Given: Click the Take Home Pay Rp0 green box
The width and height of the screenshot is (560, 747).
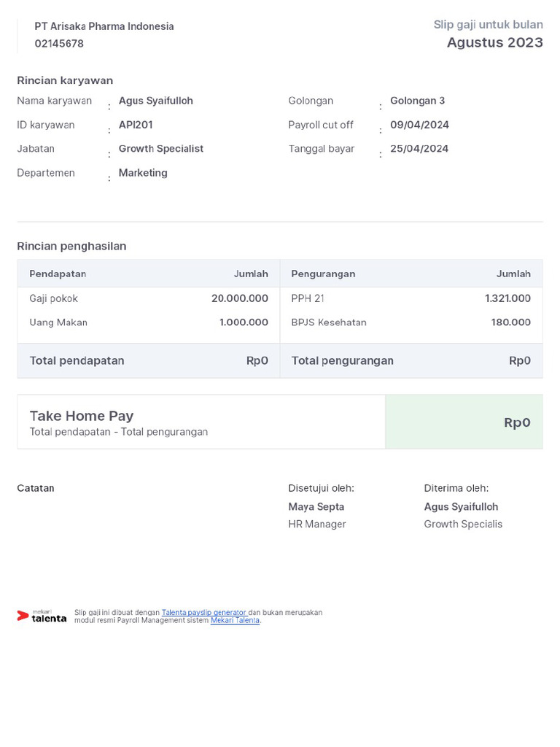Looking at the screenshot, I should 464,422.
